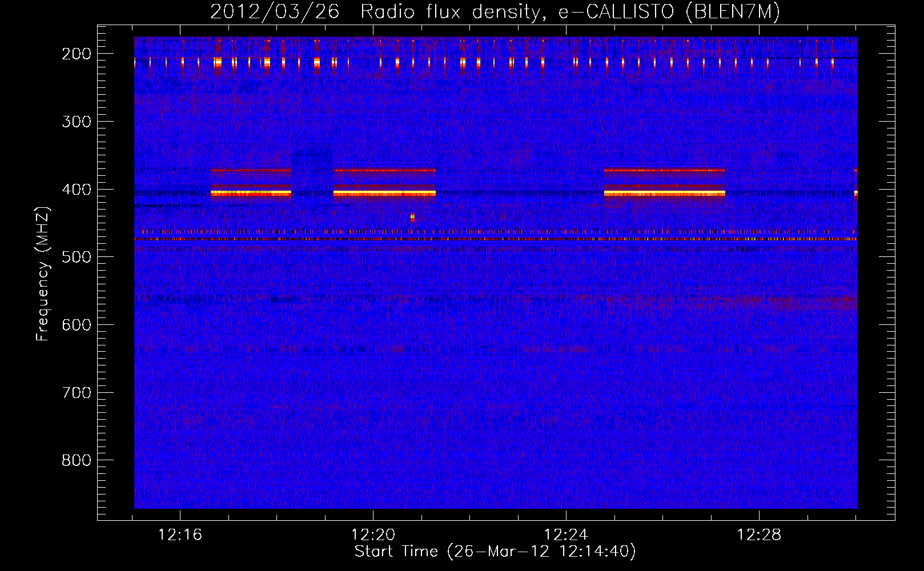
Task: Click the 12:16 time tick label
Action: (180, 535)
